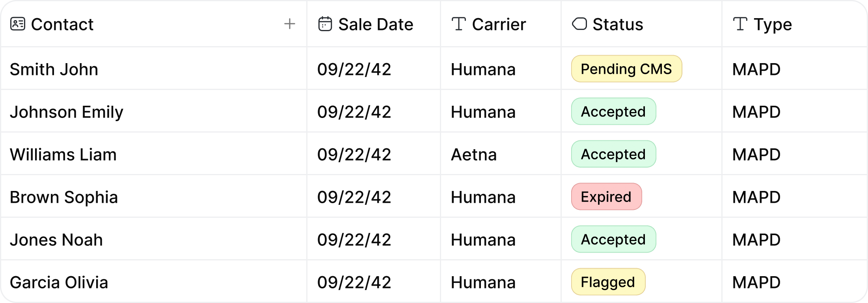Open Brown Sophia's Expired status badge
The width and height of the screenshot is (868, 303).
click(x=606, y=197)
